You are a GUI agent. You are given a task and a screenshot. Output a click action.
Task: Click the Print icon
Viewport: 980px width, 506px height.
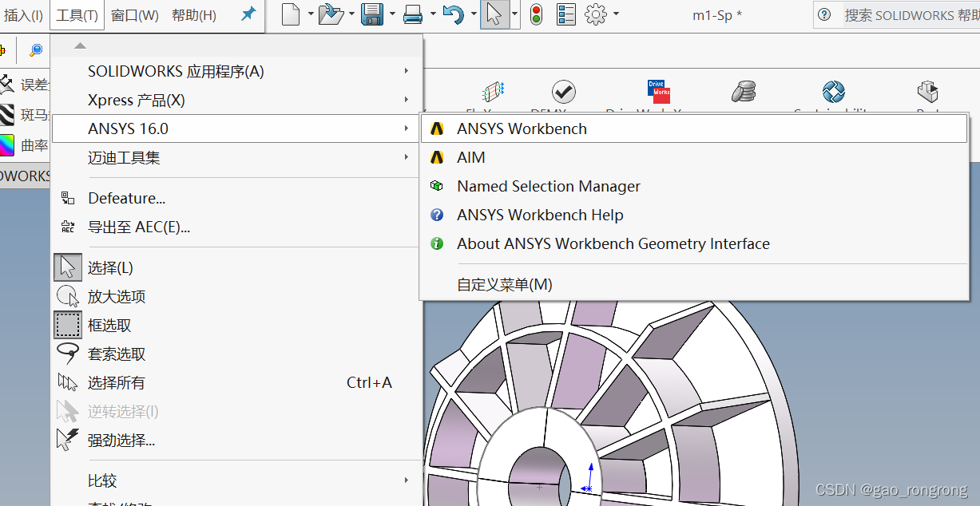413,14
